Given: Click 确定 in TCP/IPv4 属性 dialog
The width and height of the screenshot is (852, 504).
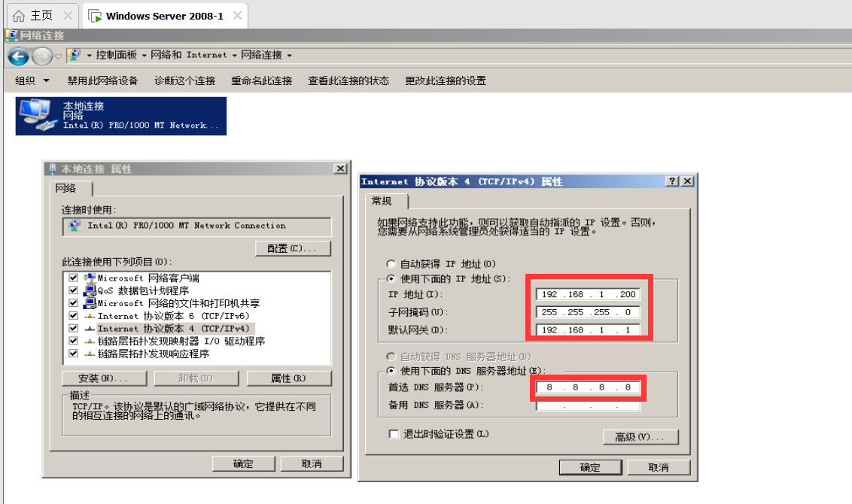Looking at the screenshot, I should 591,467.
